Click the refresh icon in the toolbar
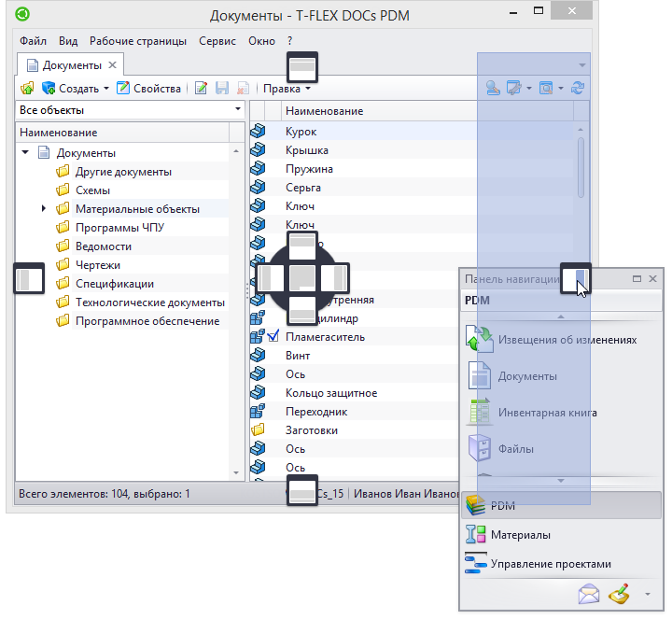 pyautogui.click(x=578, y=89)
